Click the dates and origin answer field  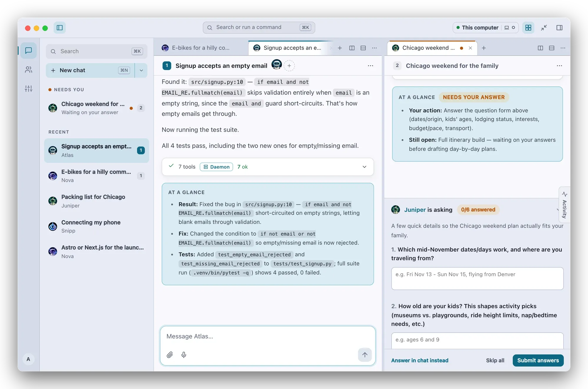[477, 279]
